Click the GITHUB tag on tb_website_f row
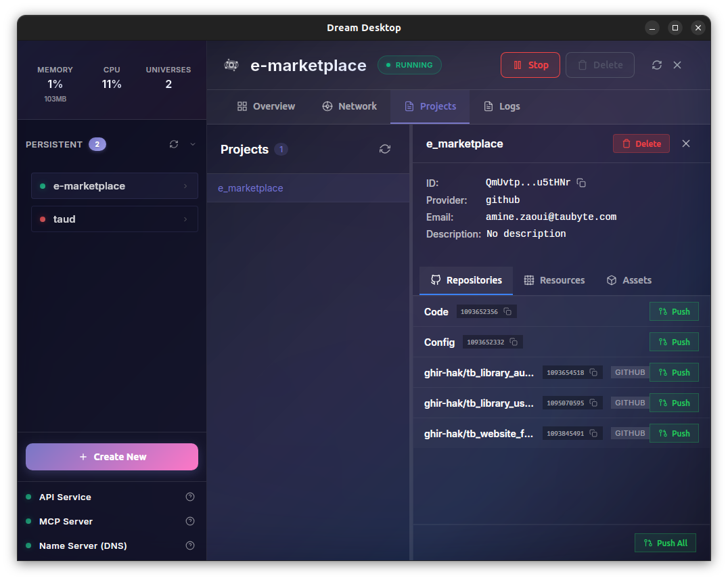 click(x=630, y=433)
